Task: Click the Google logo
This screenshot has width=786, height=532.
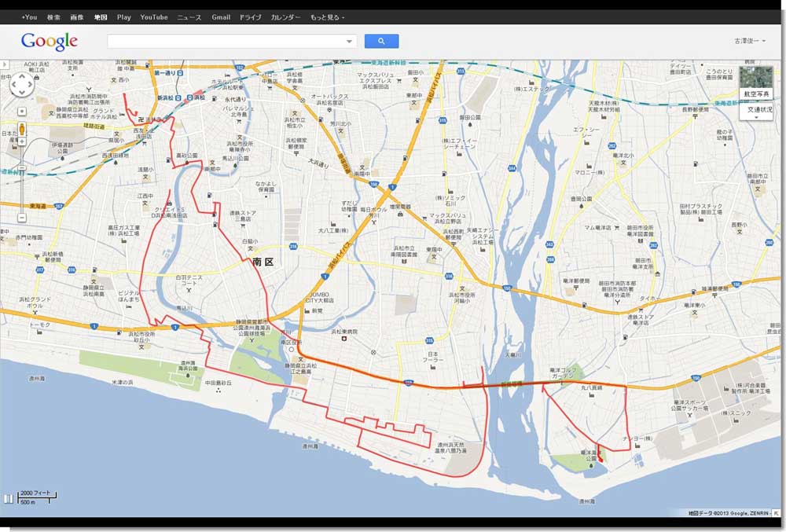Action: [x=49, y=41]
